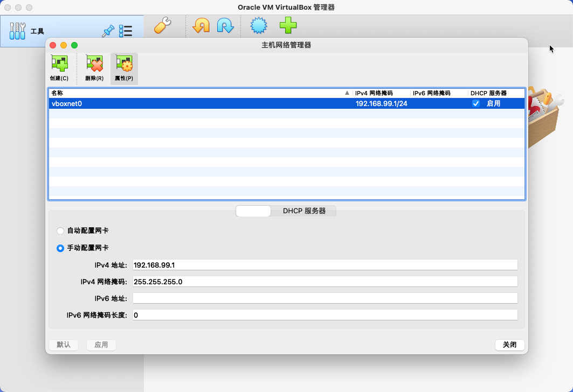
Task: Click the DHCP 服务器 column header
Action: 496,93
